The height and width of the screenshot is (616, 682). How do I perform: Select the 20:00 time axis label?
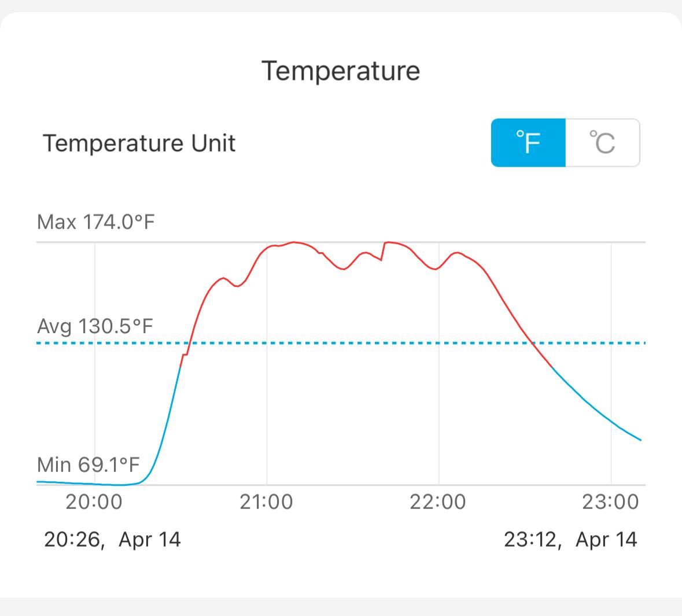(94, 501)
